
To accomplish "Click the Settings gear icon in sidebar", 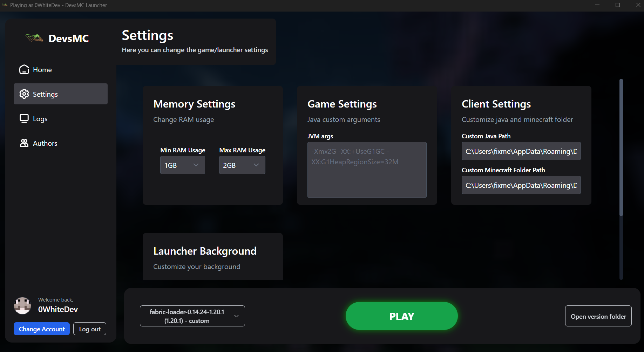I will pos(24,94).
